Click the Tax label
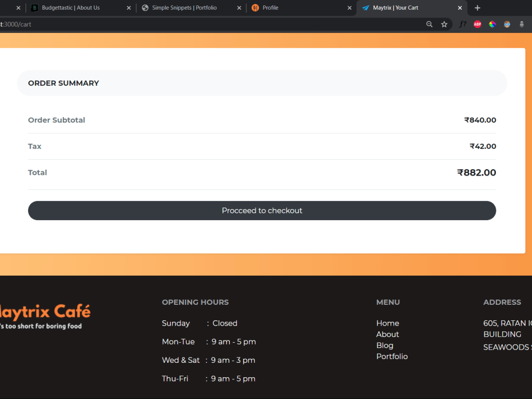Image resolution: width=532 pixels, height=399 pixels. pyautogui.click(x=35, y=146)
